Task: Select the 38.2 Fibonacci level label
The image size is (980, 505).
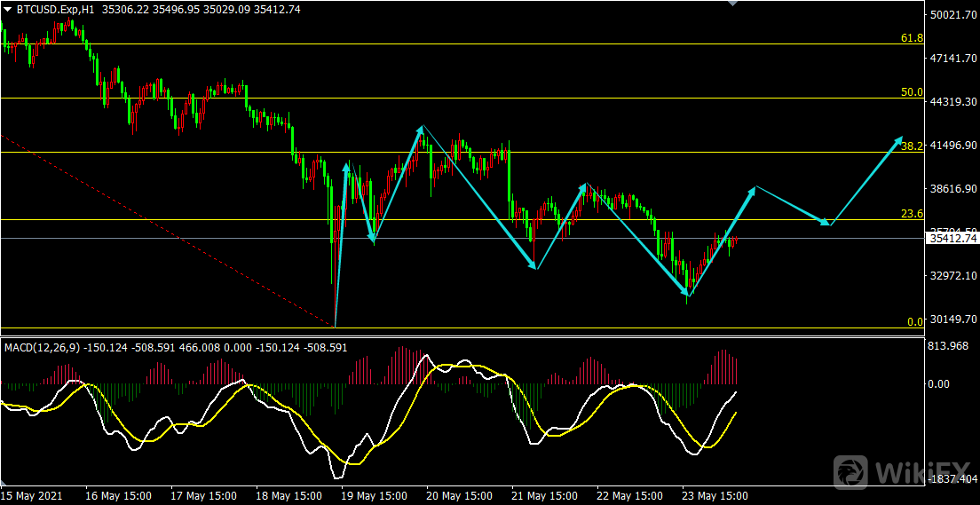Action: (912, 146)
